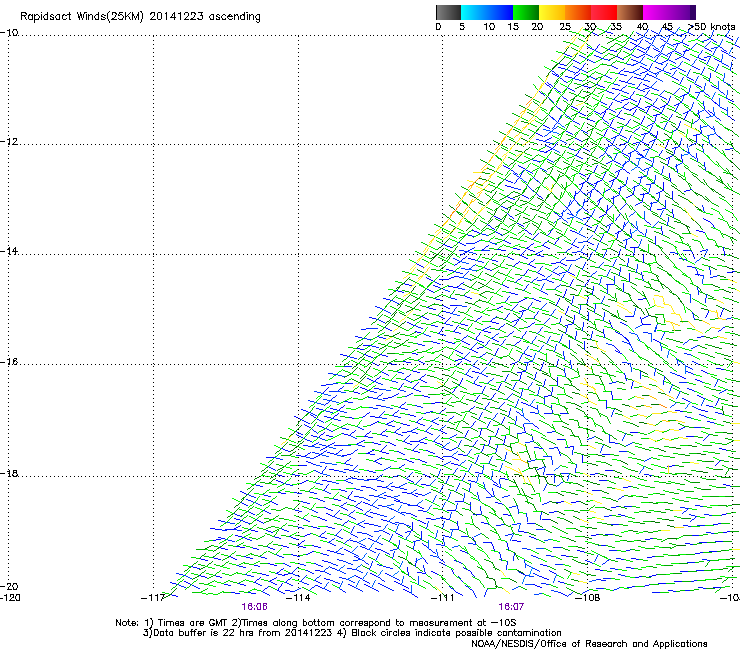Select the orange 25-30 knots legend segment
Viewport: 740px width, 650px height.
578,12
